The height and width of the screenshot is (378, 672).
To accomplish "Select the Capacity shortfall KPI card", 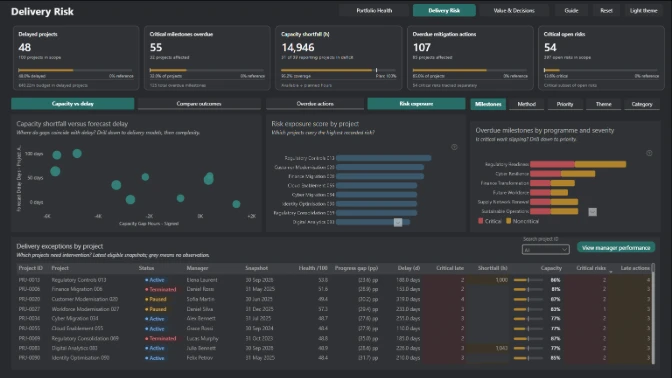I will [339, 58].
